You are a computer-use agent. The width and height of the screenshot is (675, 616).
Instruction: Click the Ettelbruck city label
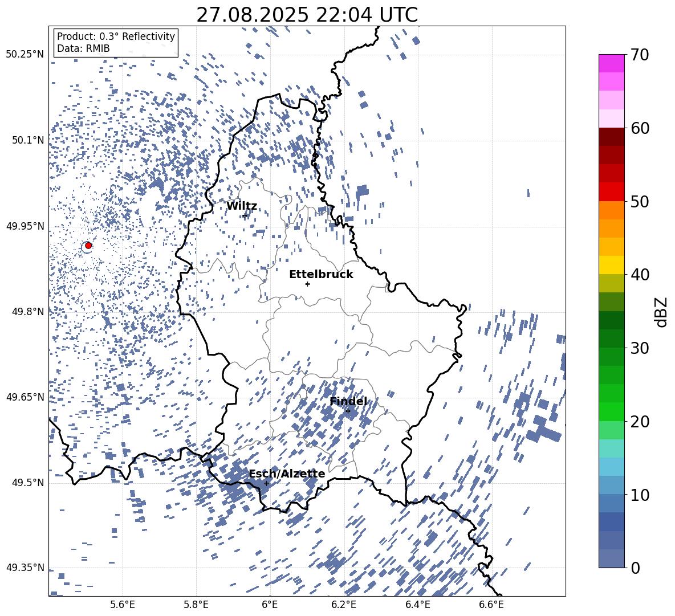pos(321,275)
